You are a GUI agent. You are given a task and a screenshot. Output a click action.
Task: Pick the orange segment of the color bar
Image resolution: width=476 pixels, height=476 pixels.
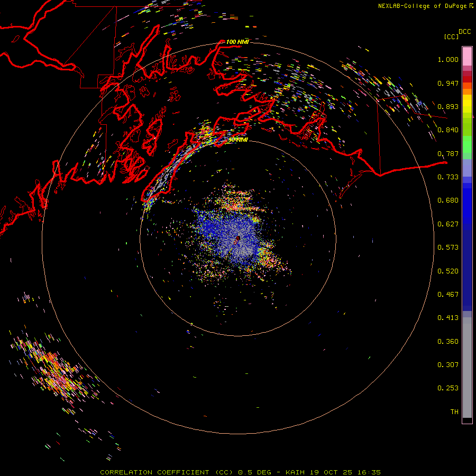[467, 91]
